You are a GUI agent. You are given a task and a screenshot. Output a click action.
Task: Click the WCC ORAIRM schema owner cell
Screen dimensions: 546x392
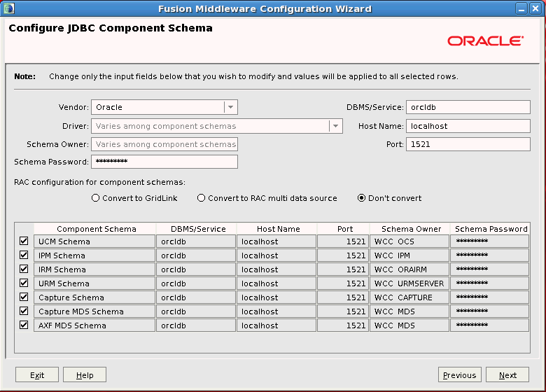(x=409, y=269)
